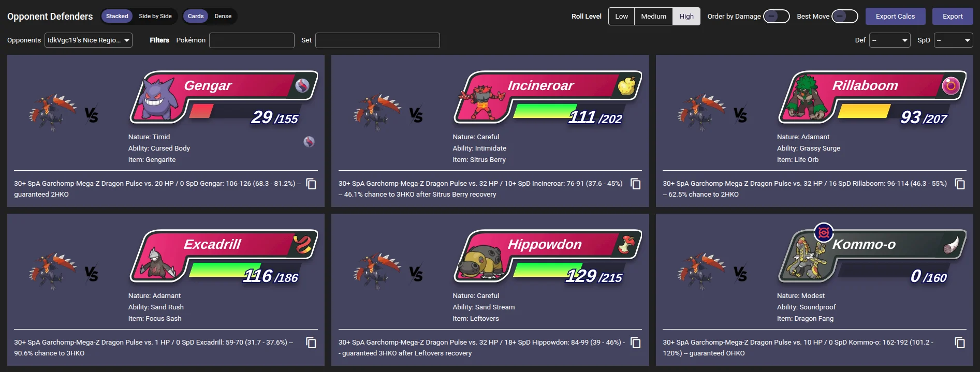Click Hippowdon's 129/215 HP value
The width and height of the screenshot is (980, 372).
point(594,276)
